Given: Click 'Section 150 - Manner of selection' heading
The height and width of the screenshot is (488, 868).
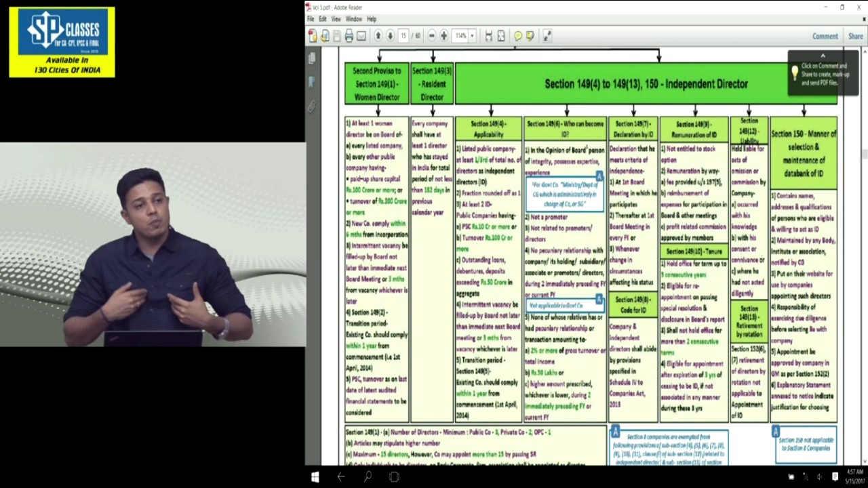Looking at the screenshot, I should coord(804,153).
